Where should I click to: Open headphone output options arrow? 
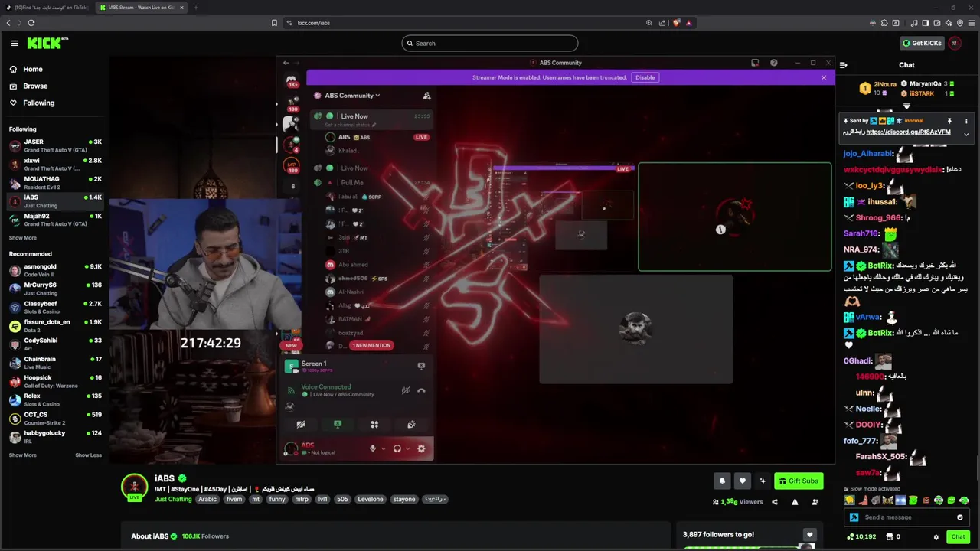(407, 449)
